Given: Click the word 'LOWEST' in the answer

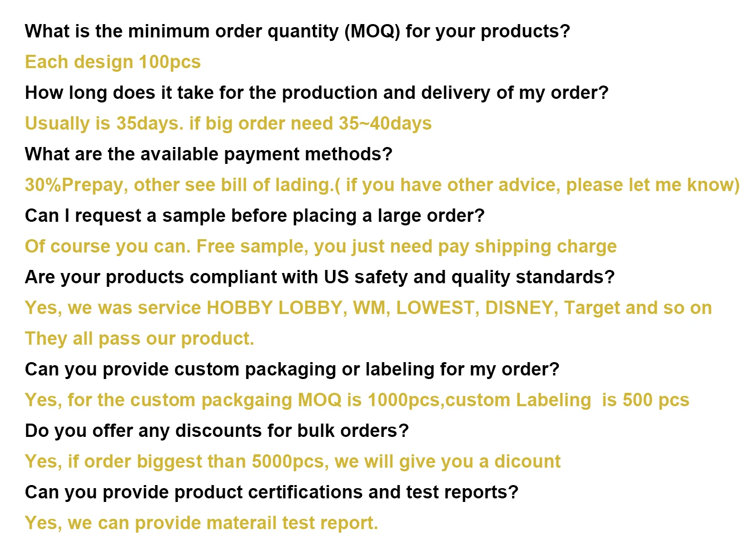Looking at the screenshot, I should [435, 308].
